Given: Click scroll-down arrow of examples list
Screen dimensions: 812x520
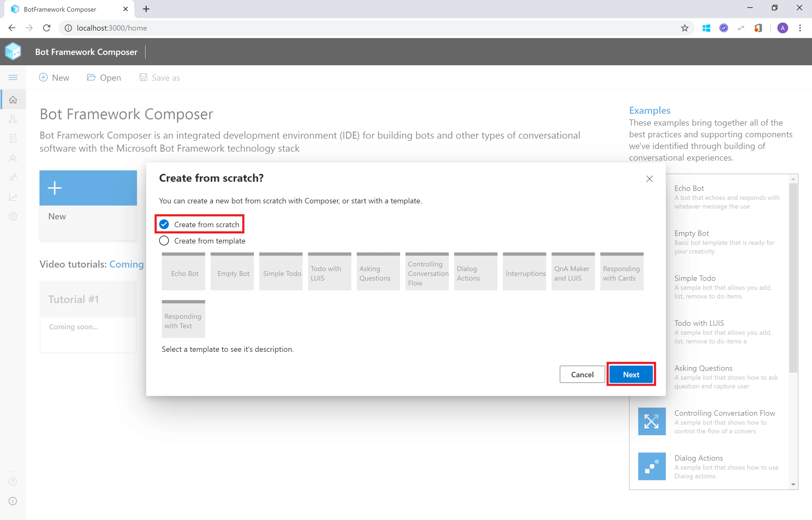Looking at the screenshot, I should click(x=793, y=485).
